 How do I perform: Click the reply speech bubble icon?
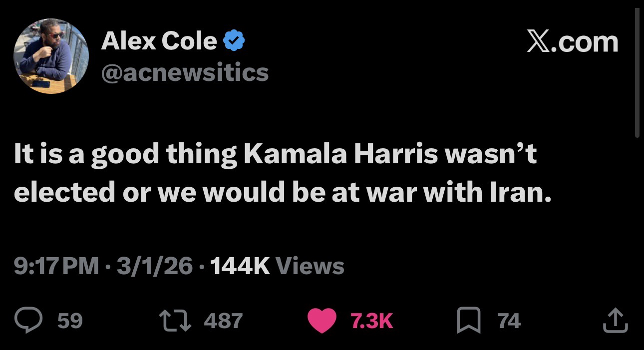pyautogui.click(x=27, y=320)
